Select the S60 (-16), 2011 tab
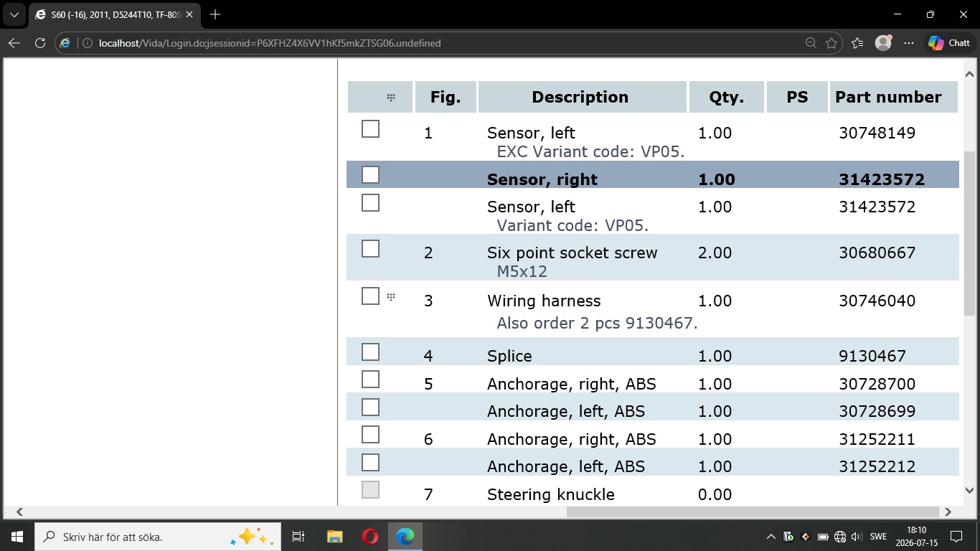 point(113,14)
